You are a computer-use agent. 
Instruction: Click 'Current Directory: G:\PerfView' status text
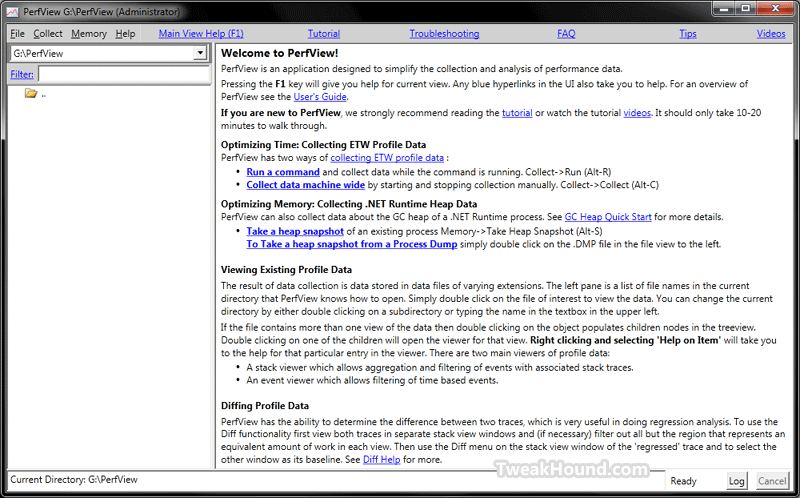[x=74, y=480]
